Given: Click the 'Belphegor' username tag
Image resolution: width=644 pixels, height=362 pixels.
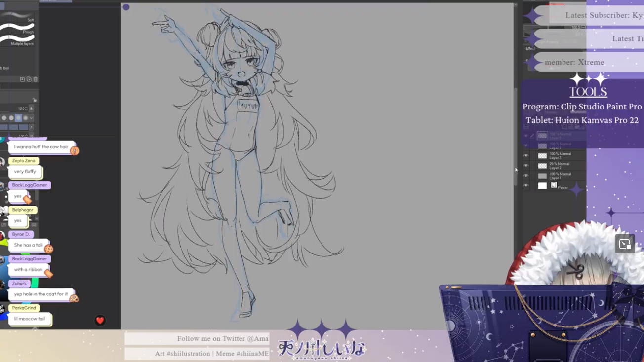Looking at the screenshot, I should pyautogui.click(x=23, y=210).
